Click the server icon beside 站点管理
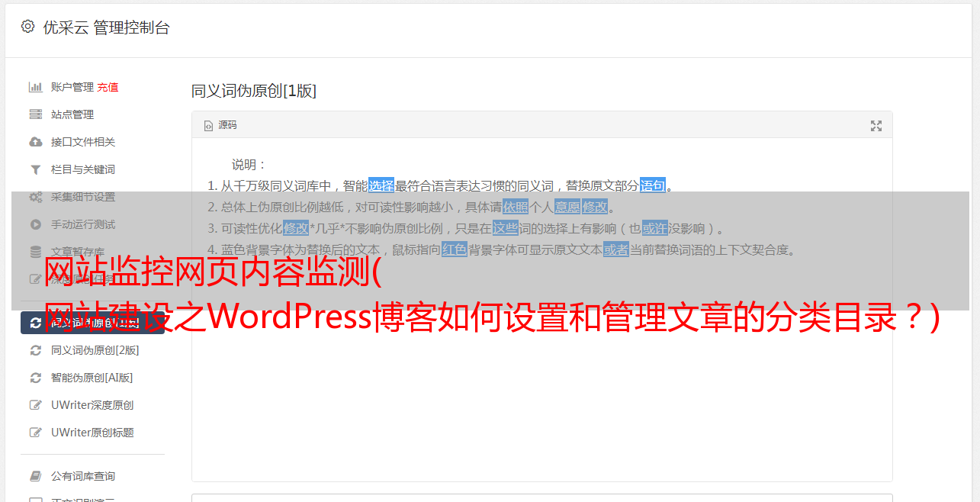980x502 pixels. [x=35, y=114]
